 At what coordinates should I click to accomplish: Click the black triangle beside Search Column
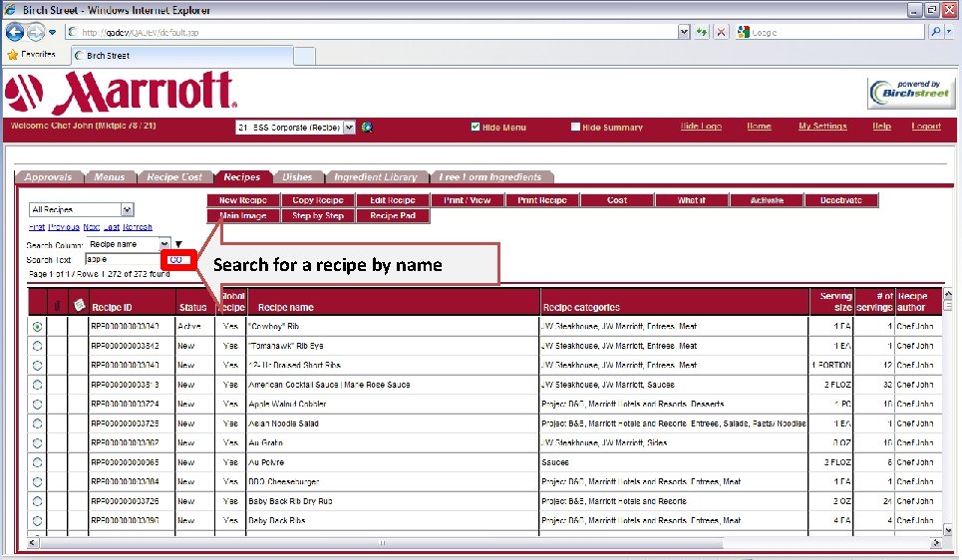click(178, 244)
